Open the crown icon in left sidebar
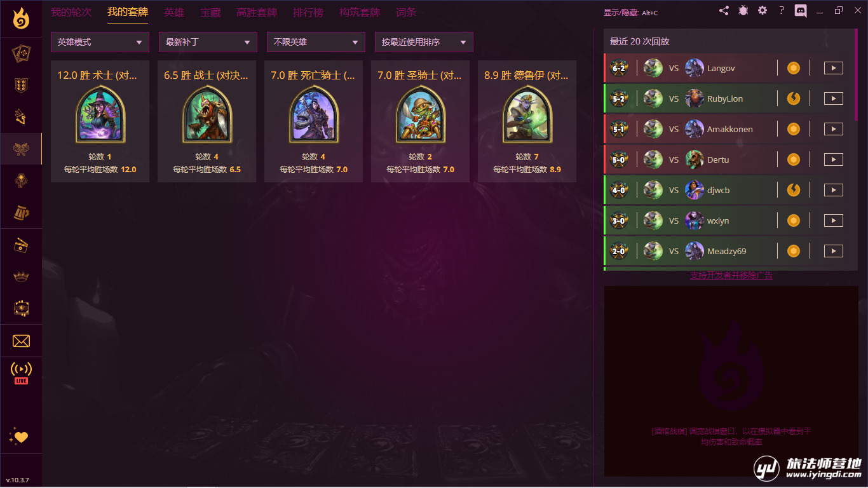The image size is (868, 488). [21, 276]
